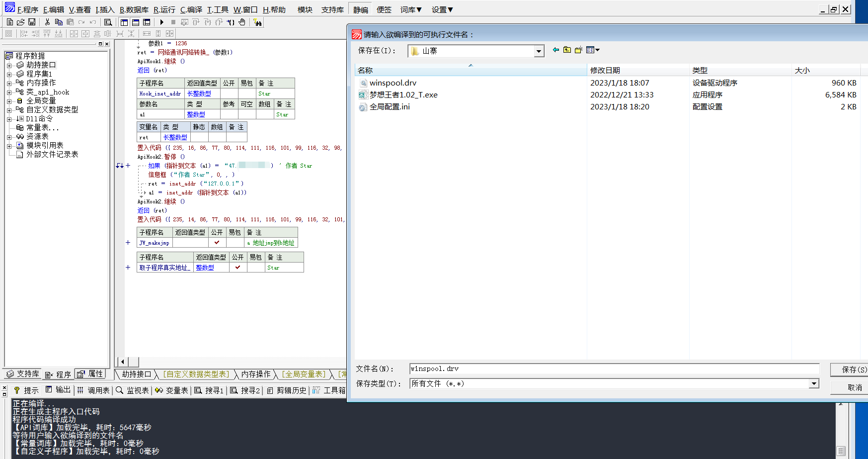Viewport: 868px width, 459px height.
Task: Toggle 公开 checkmark for JW_makejmp subroutine
Action: (x=217, y=243)
